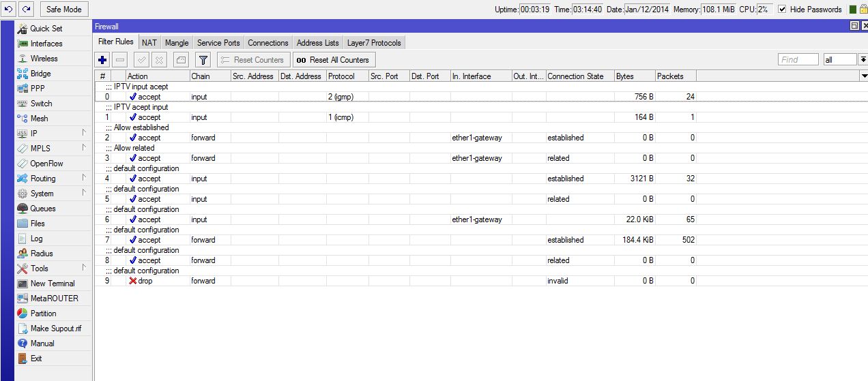Click the filter funnel icon
Screen dimensions: 868x381
click(x=203, y=60)
